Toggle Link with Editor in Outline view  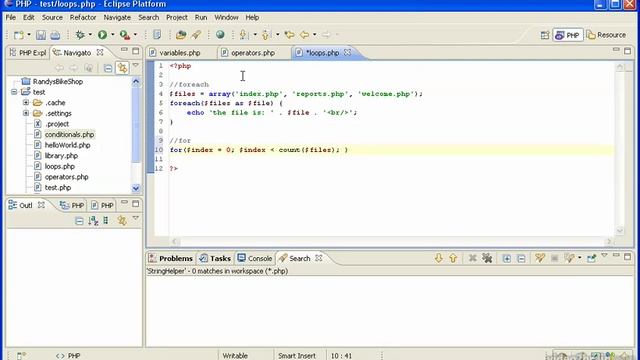[122, 221]
